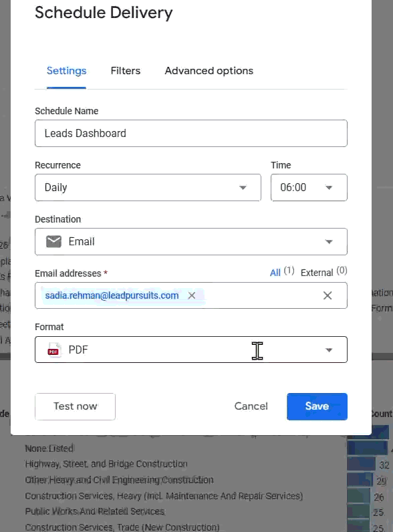Select 'Highway, Street, and Bridge Construction' row behind dialog
393x532 pixels.
[106, 464]
